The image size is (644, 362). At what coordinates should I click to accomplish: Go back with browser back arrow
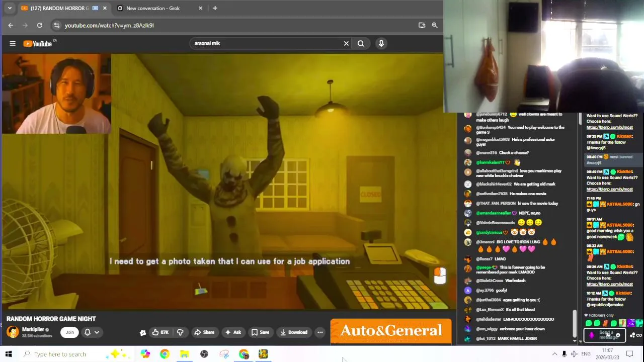click(11, 25)
